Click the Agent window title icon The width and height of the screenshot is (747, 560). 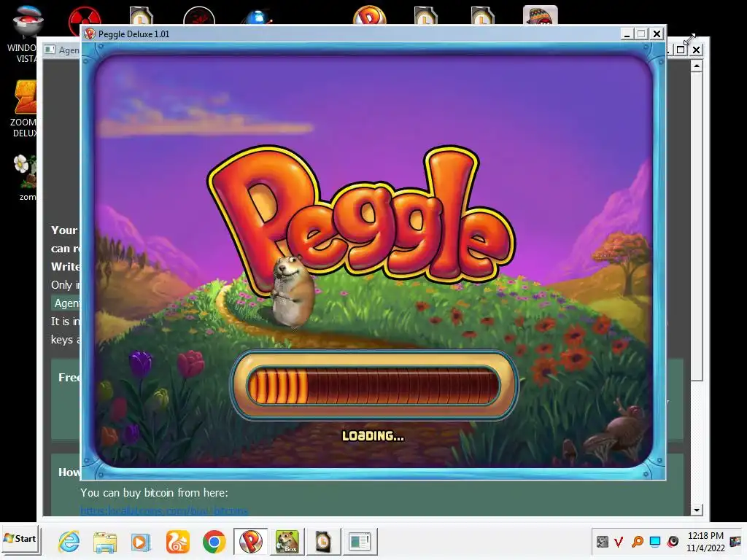pos(50,50)
